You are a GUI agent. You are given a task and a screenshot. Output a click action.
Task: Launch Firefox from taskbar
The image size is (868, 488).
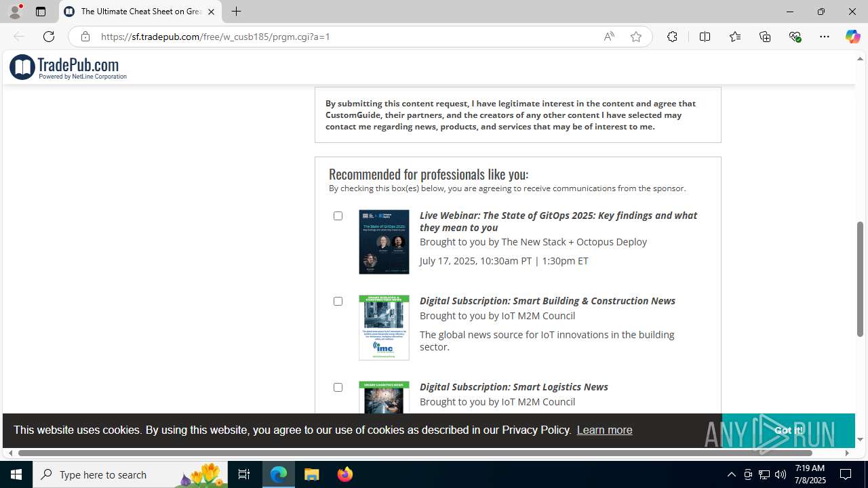pos(345,474)
